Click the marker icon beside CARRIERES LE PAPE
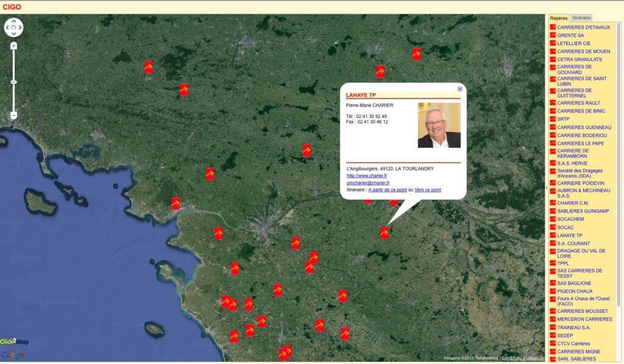The image size is (624, 364). [x=552, y=143]
